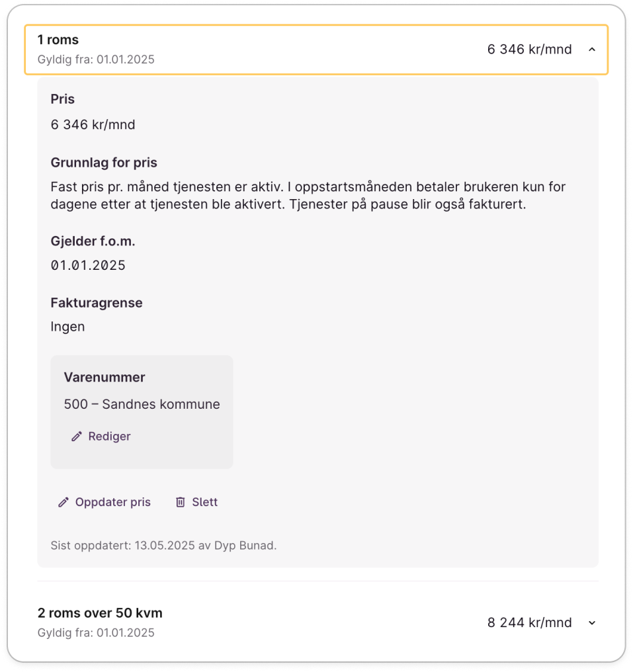This screenshot has height=672, width=633.
Task: Click "Gyldig fra" date under 1 roms
Action: click(x=96, y=60)
